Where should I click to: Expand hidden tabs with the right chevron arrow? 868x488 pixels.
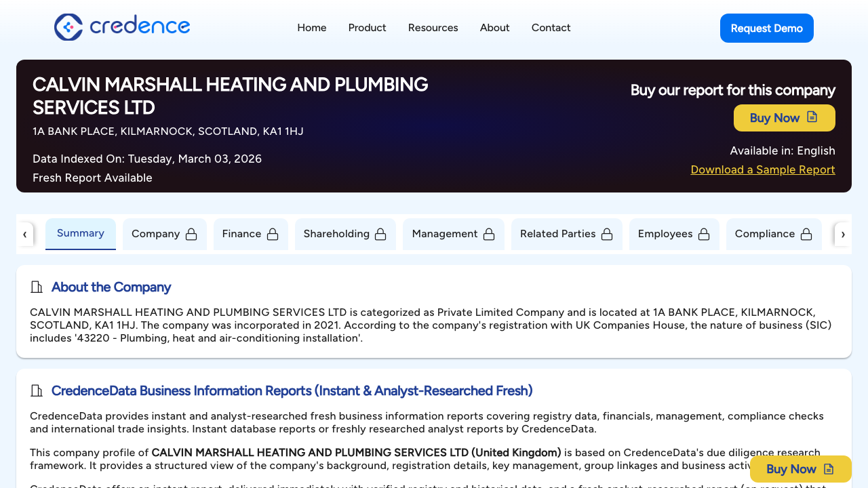coord(843,234)
